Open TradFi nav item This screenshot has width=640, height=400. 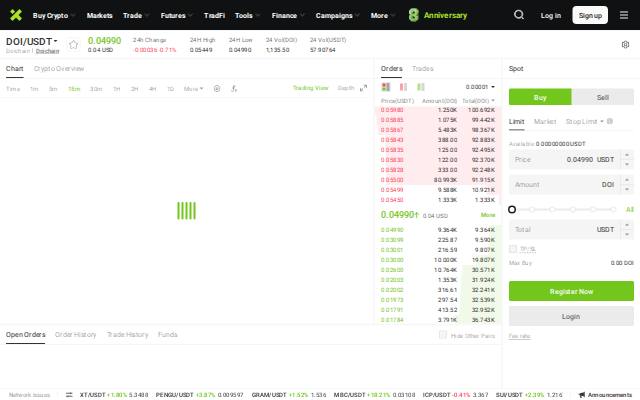pos(214,16)
